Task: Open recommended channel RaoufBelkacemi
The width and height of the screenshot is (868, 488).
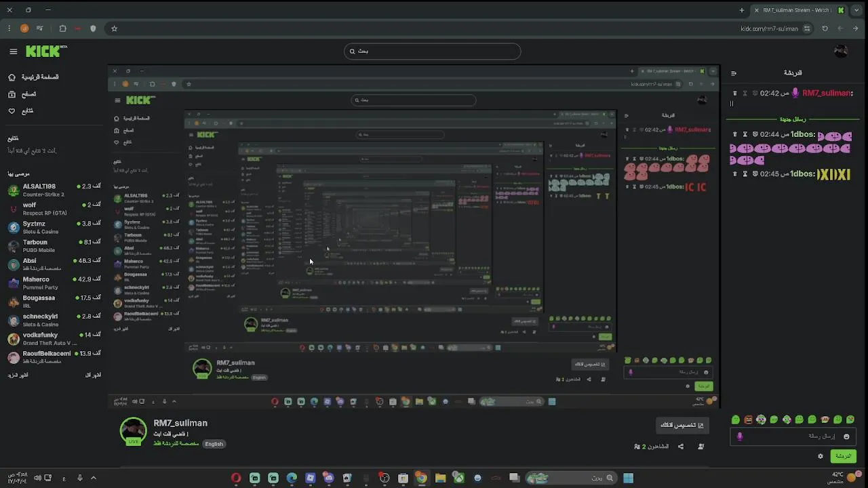Action: point(54,357)
